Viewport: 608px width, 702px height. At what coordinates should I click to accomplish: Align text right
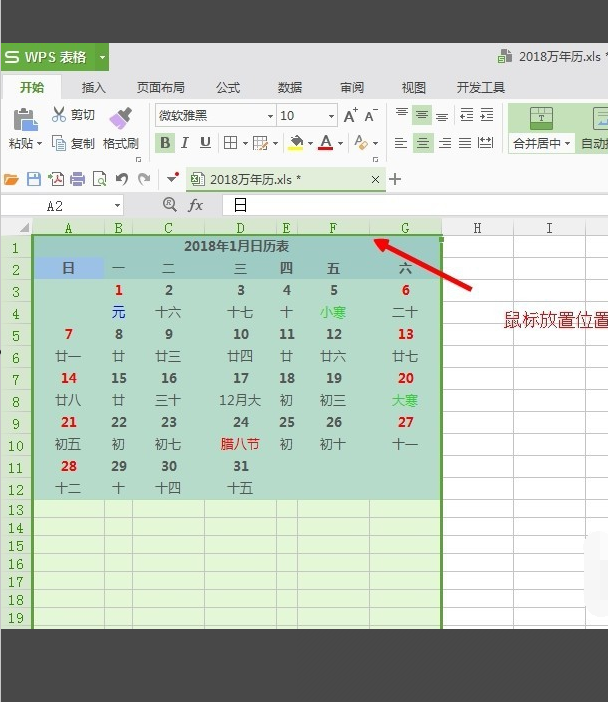tap(445, 143)
